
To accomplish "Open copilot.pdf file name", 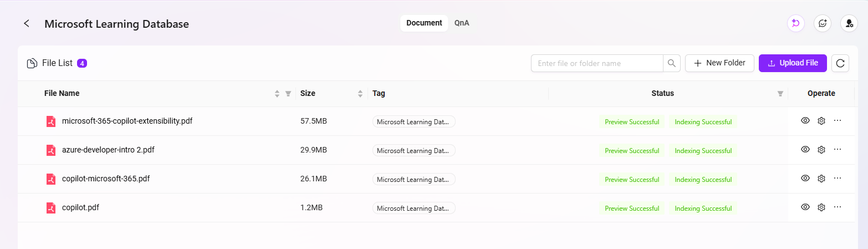I will (x=80, y=207).
